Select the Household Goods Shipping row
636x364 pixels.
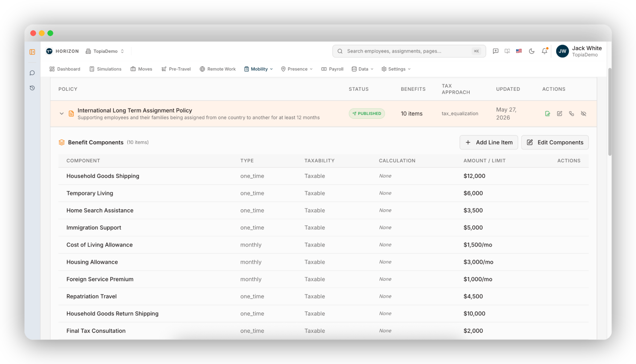click(323, 176)
